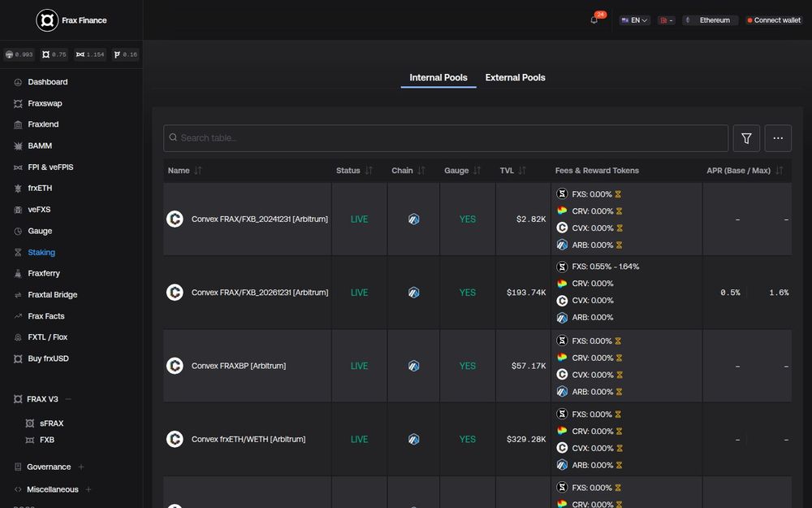Switch to External Pools tab
This screenshot has height=508, width=812.
click(516, 78)
